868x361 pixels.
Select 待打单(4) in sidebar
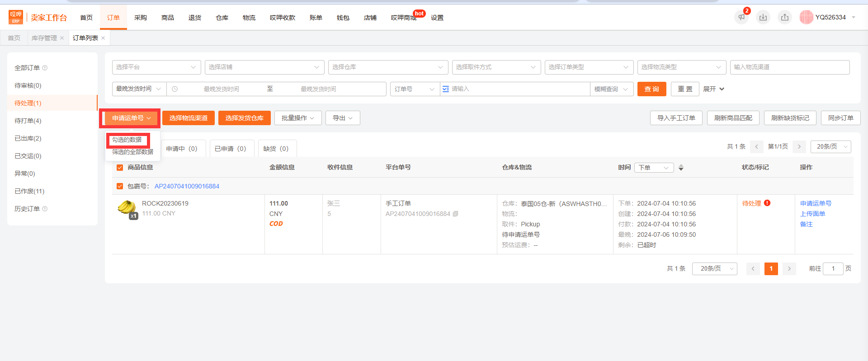pyautogui.click(x=28, y=121)
